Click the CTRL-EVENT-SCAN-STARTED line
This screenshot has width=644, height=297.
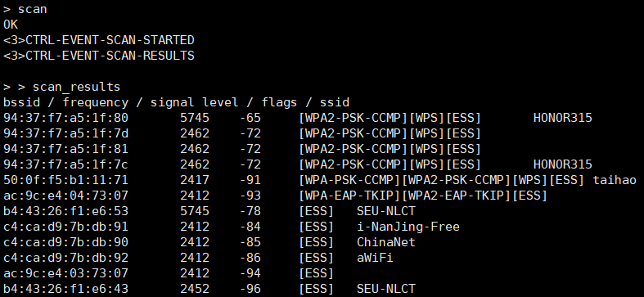point(98,40)
